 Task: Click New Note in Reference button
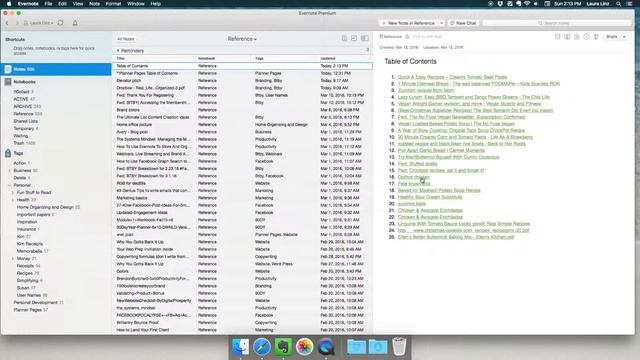(408, 23)
